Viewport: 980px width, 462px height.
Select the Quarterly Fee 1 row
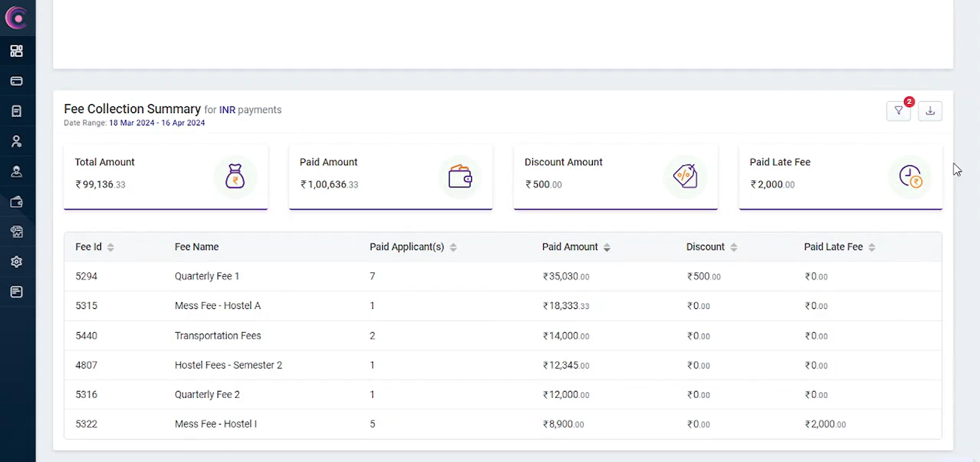click(207, 277)
